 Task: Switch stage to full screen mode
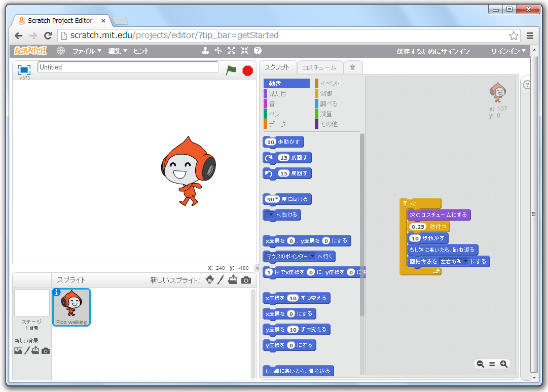pyautogui.click(x=24, y=69)
